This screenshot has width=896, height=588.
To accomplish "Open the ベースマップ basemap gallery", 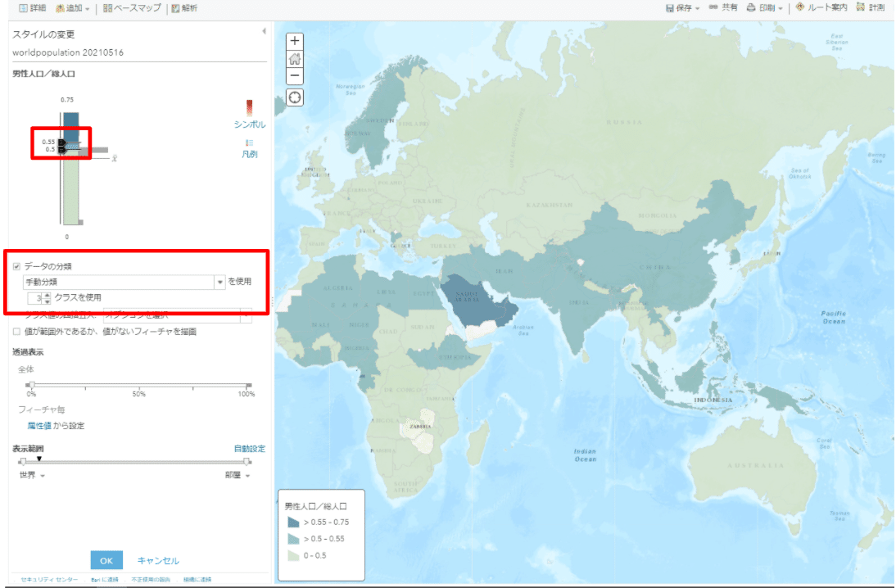I will click(132, 8).
